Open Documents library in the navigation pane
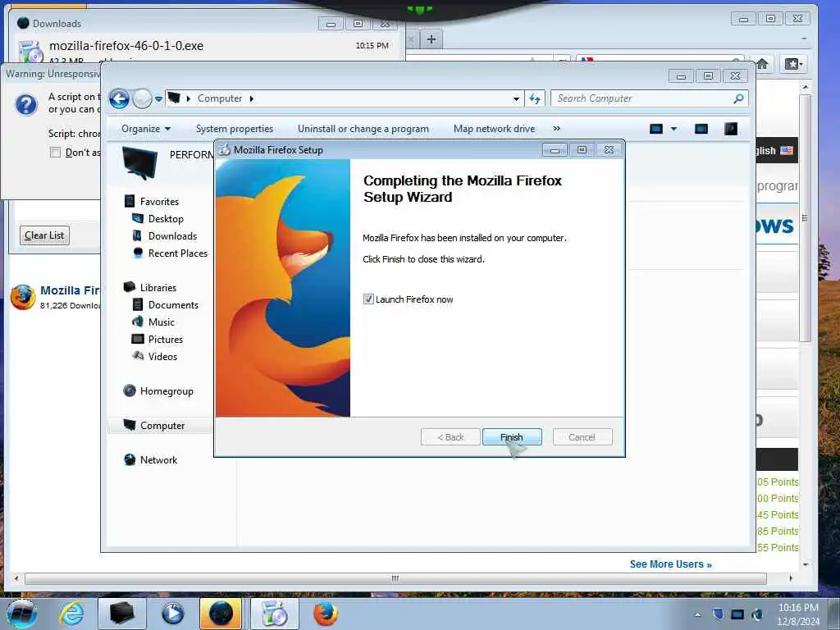Viewport: 840px width, 630px height. coord(173,305)
